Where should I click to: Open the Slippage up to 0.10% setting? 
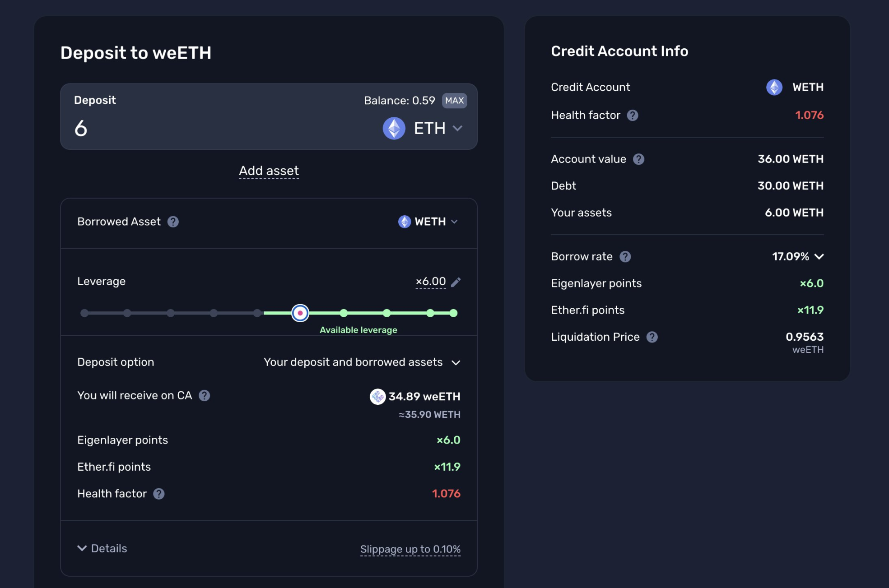(x=410, y=549)
